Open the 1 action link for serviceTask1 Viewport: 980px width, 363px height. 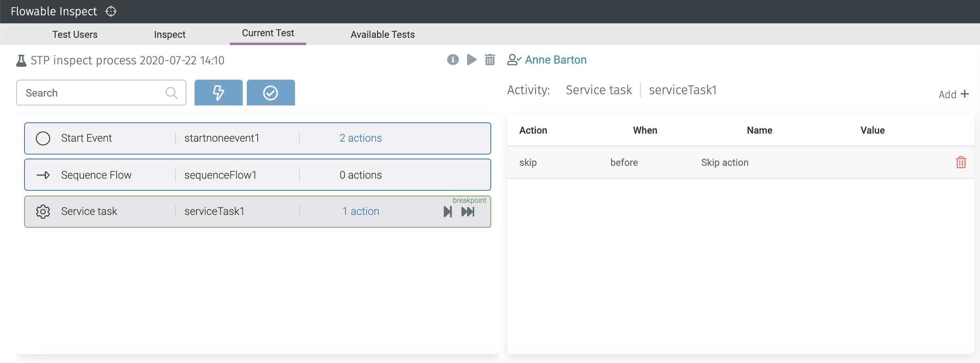[361, 211]
